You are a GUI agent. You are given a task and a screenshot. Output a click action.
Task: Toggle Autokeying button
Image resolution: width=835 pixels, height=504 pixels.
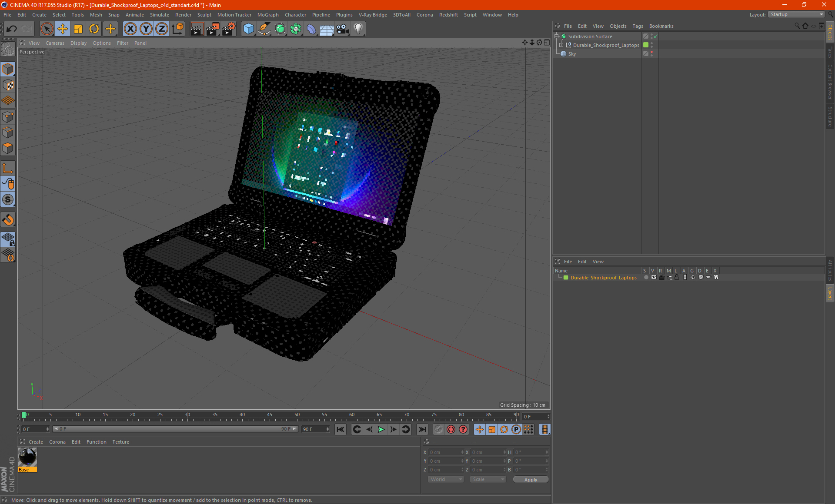tap(451, 429)
